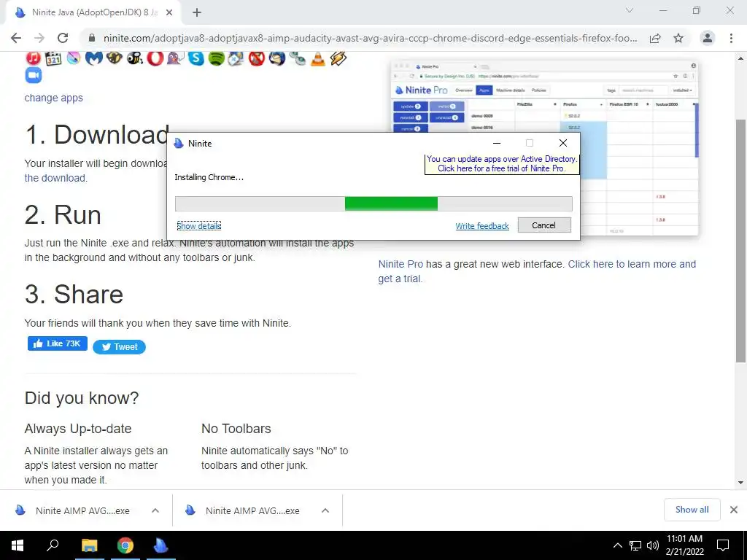This screenshot has width=747, height=560.
Task: Click 'Click here to learn more' link
Action: click(x=537, y=271)
